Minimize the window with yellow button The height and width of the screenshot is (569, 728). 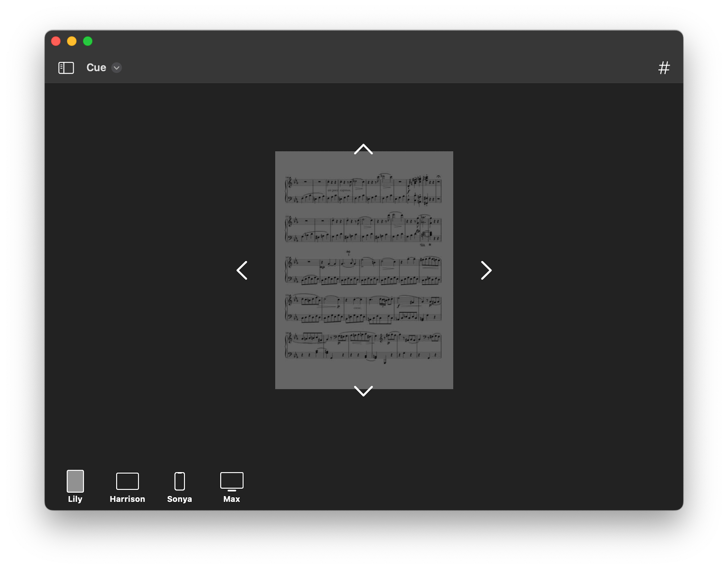click(x=72, y=41)
